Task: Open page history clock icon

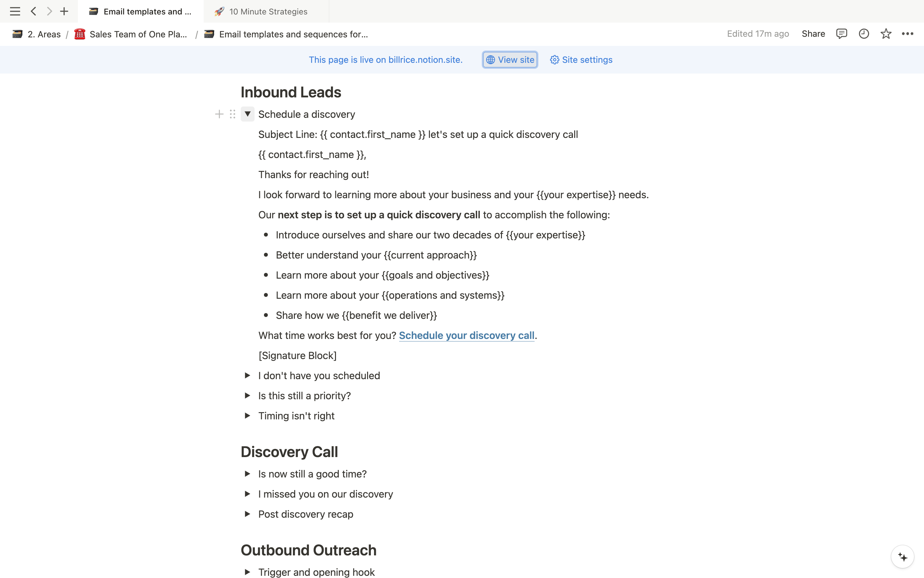Action: 864,34
